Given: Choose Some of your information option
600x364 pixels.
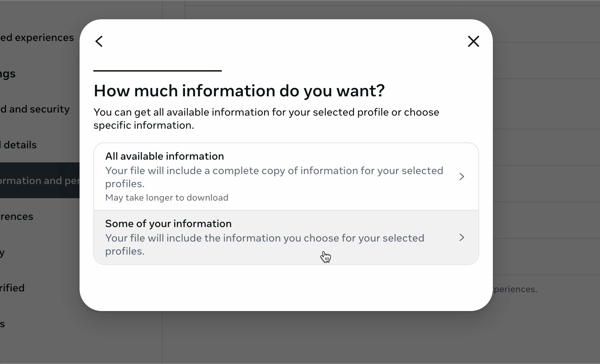Looking at the screenshot, I should 286,237.
